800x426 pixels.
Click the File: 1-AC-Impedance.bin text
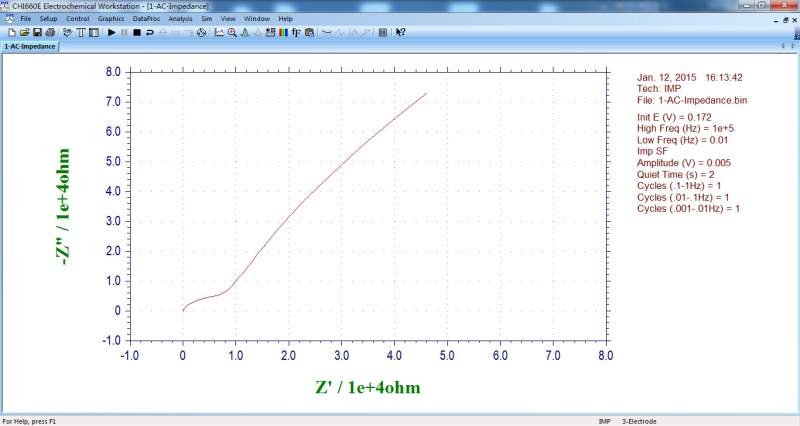click(692, 101)
